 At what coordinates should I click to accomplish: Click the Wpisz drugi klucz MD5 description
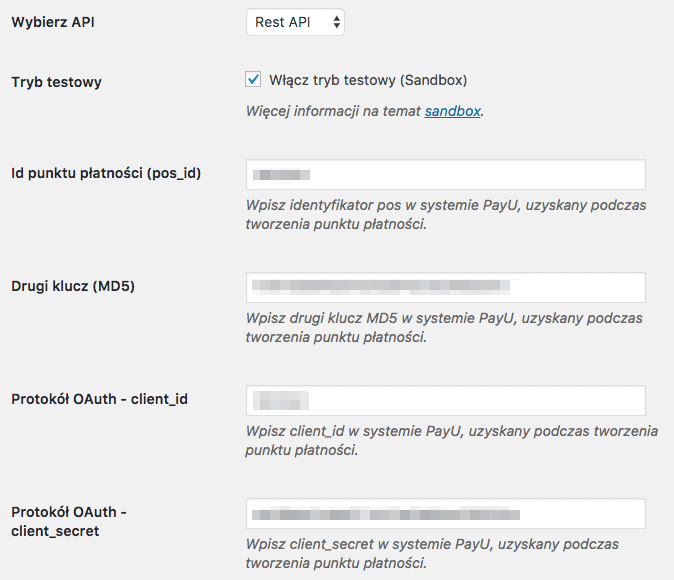[x=444, y=328]
